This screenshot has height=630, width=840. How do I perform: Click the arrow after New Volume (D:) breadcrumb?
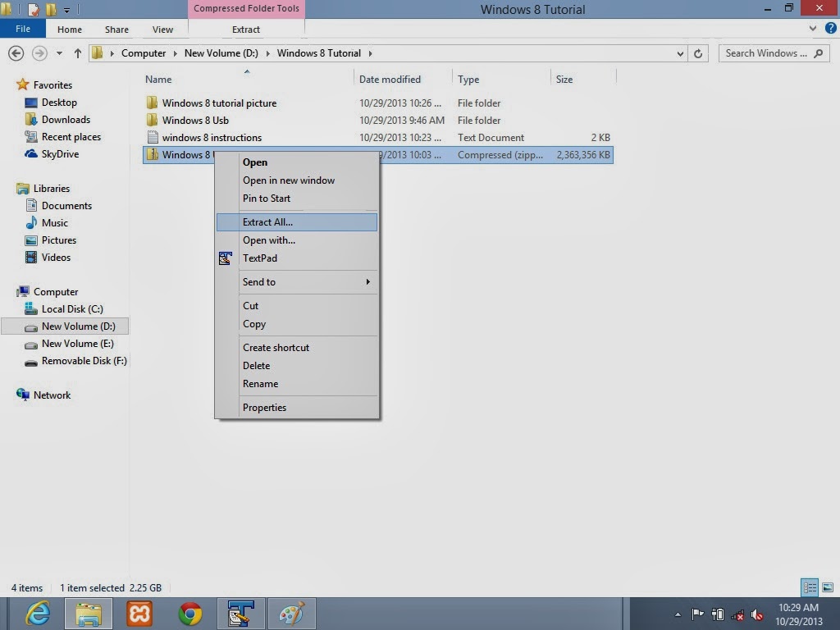tap(267, 53)
